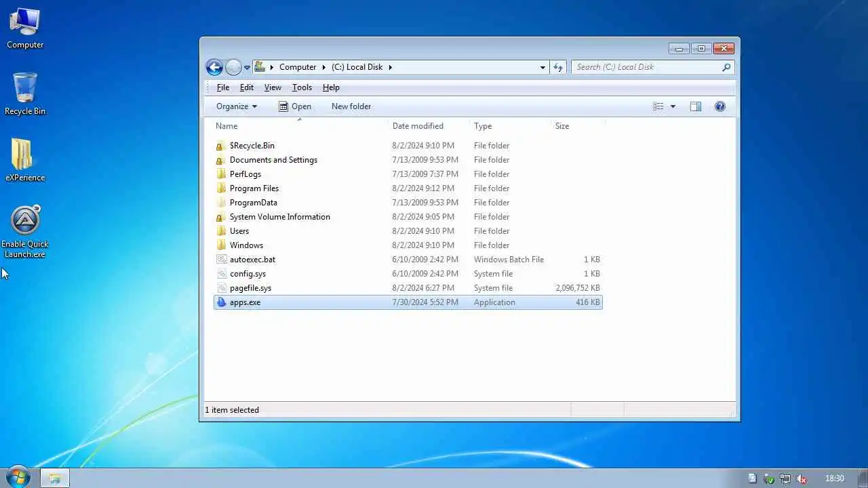Click the network tray icon
868x488 pixels.
point(785,479)
